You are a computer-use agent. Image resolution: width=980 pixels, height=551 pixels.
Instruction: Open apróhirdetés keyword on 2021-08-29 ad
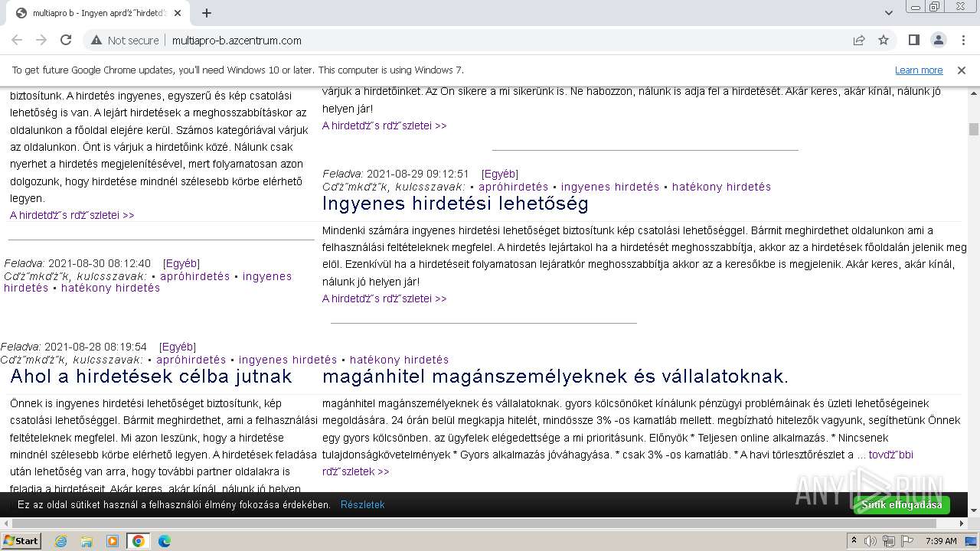[514, 187]
